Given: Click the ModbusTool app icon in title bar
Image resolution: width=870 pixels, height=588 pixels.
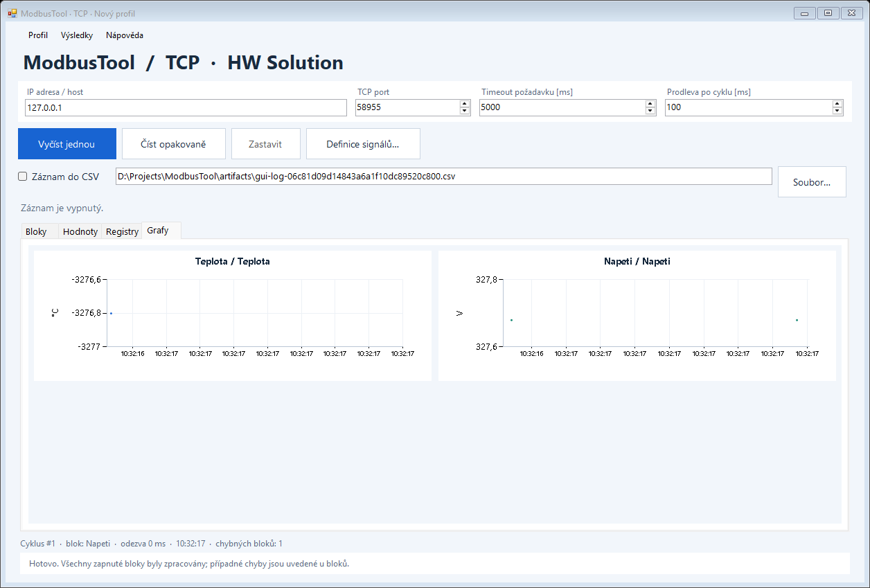Looking at the screenshot, I should pyautogui.click(x=12, y=13).
